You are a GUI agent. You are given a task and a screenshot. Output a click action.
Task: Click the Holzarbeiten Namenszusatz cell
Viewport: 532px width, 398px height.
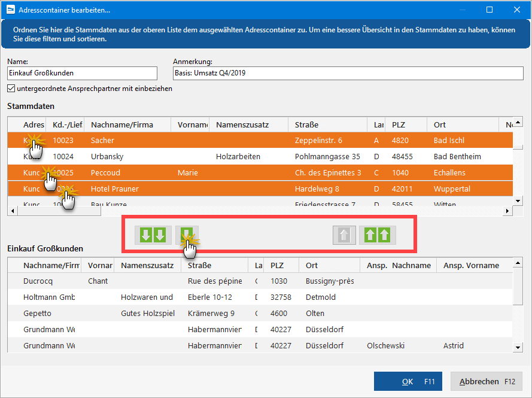[x=238, y=156]
